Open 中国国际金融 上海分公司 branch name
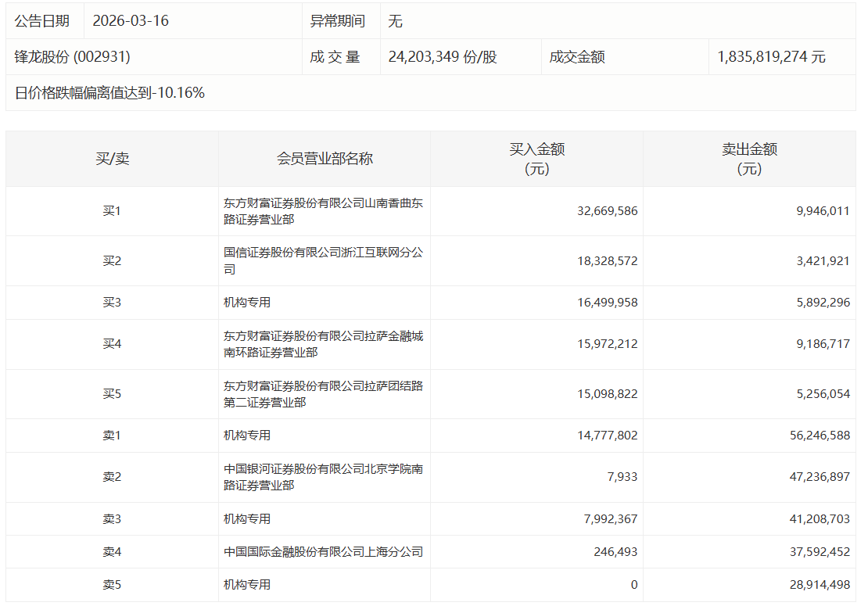The height and width of the screenshot is (606, 868). tap(323, 552)
